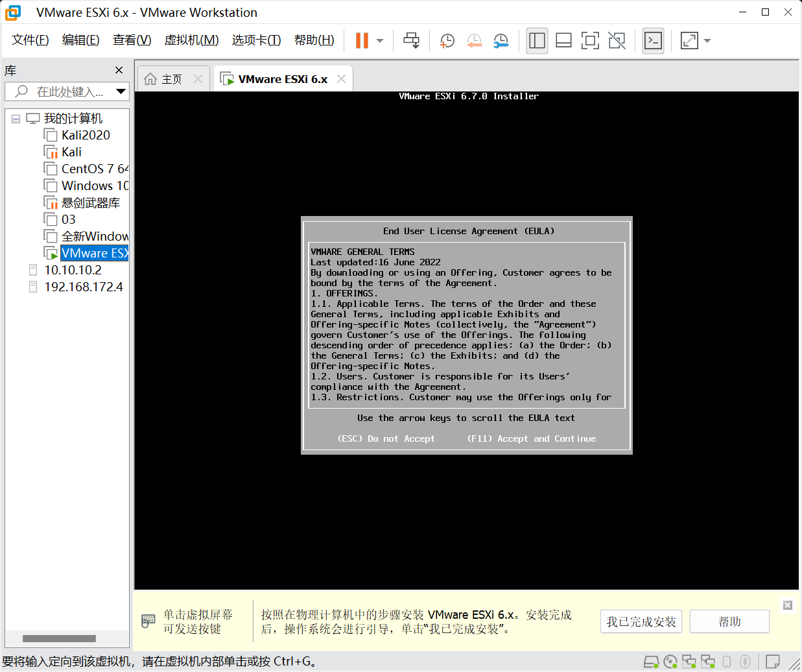Click the 我已完成安装 button
Image resolution: width=802 pixels, height=672 pixels.
pos(641,621)
